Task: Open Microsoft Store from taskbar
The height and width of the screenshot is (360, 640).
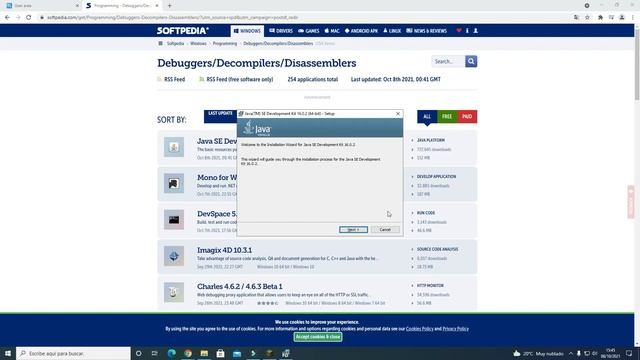Action: (220, 353)
